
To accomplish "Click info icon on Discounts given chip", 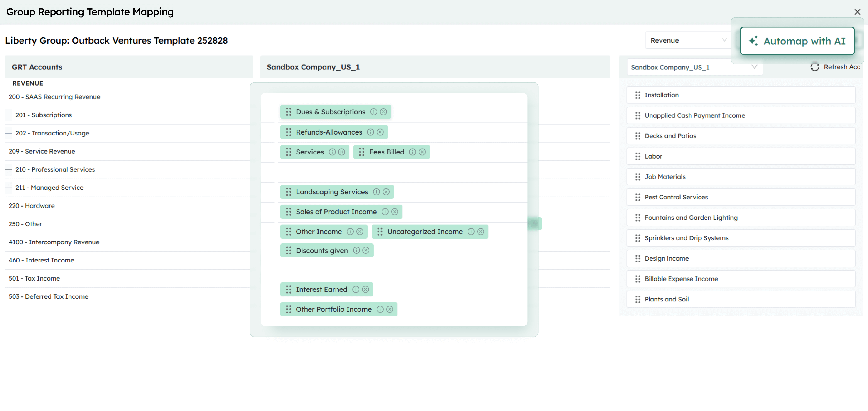I will pyautogui.click(x=356, y=250).
